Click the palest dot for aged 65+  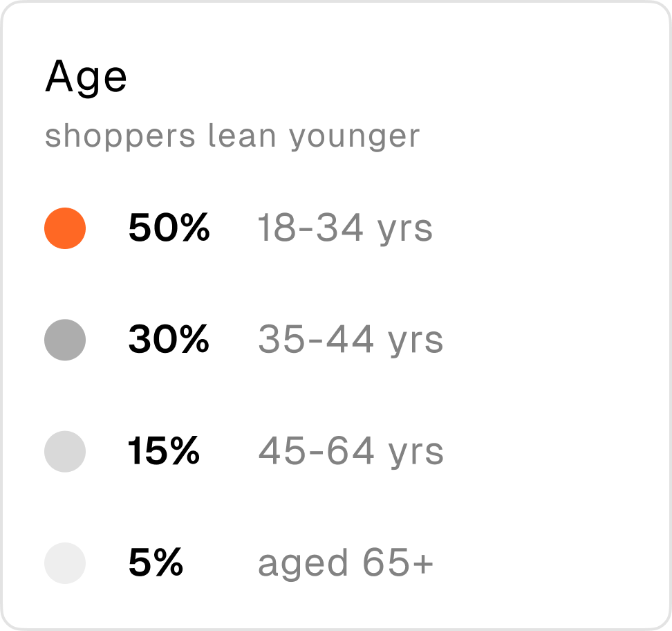pos(65,563)
